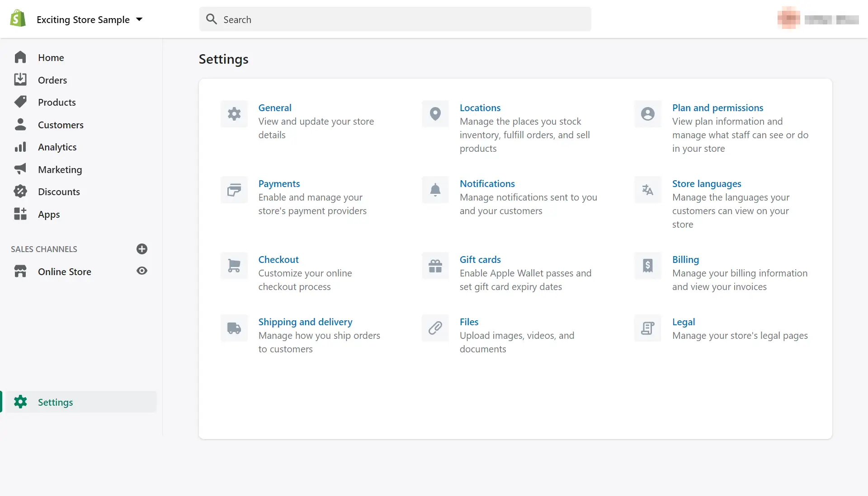Open Store languages settings
The width and height of the screenshot is (868, 496).
[x=707, y=183]
